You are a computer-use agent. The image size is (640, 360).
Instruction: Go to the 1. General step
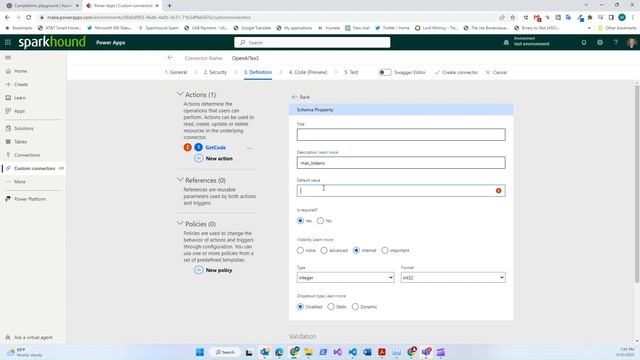point(176,72)
